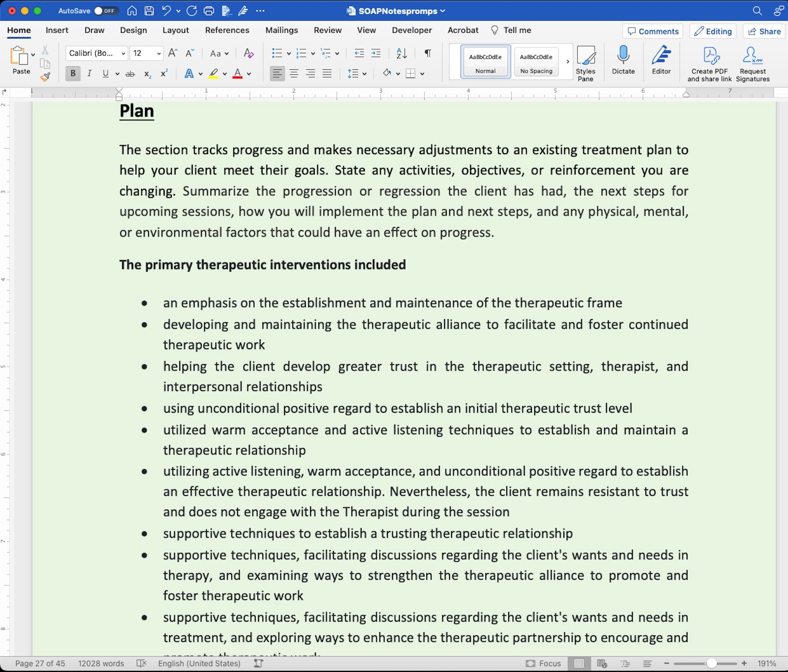Image resolution: width=788 pixels, height=672 pixels.
Task: Open the Dictate voice typing tool
Action: 623,61
